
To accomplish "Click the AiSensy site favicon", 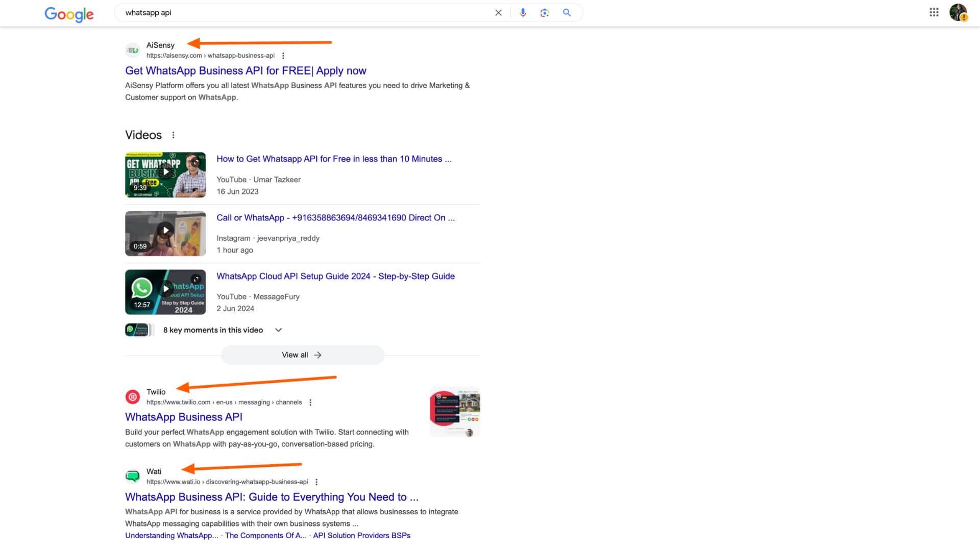I will point(133,50).
